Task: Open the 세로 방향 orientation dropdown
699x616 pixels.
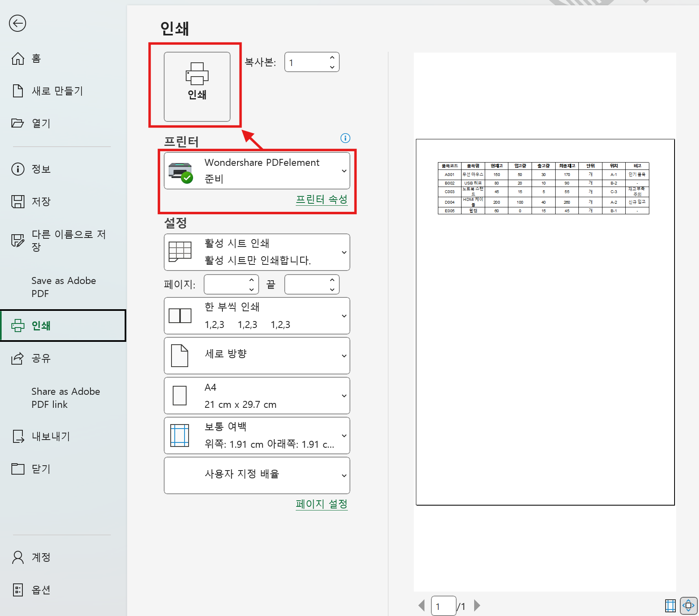Action: [x=257, y=356]
